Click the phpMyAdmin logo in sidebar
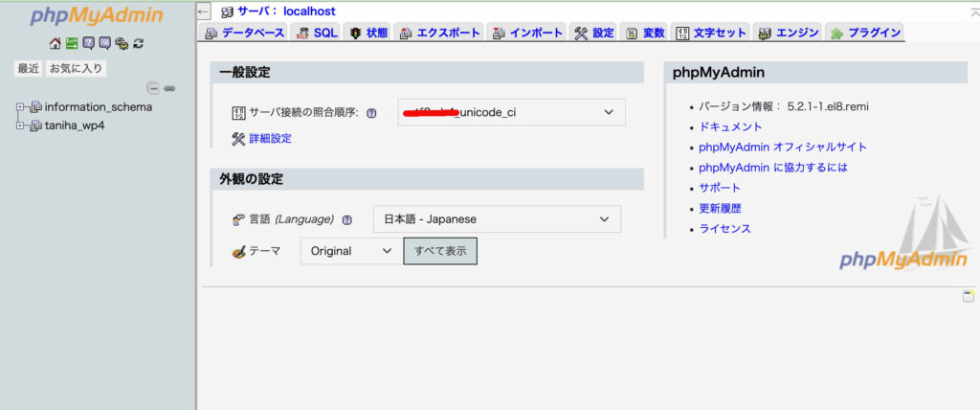 pyautogui.click(x=97, y=15)
